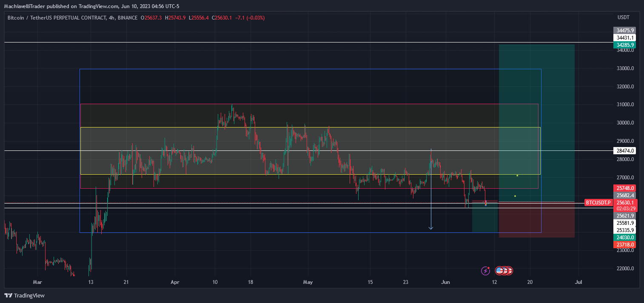The height and width of the screenshot is (303, 644).
Task: Click the Apr label on time axis
Action: (175, 282)
